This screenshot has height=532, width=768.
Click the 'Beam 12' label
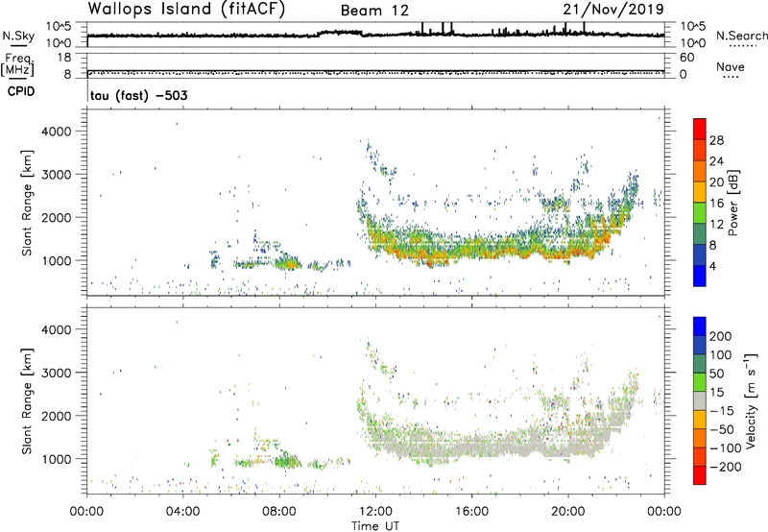[374, 11]
